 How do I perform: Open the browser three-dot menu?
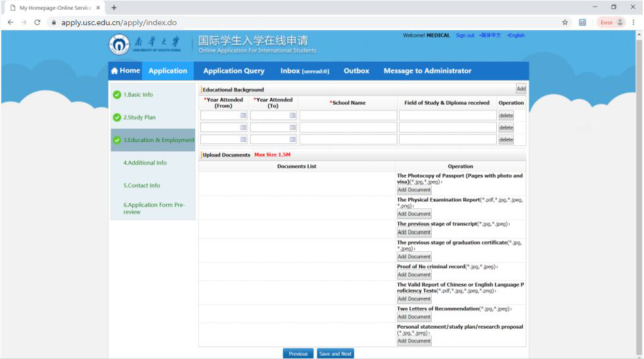coord(633,22)
